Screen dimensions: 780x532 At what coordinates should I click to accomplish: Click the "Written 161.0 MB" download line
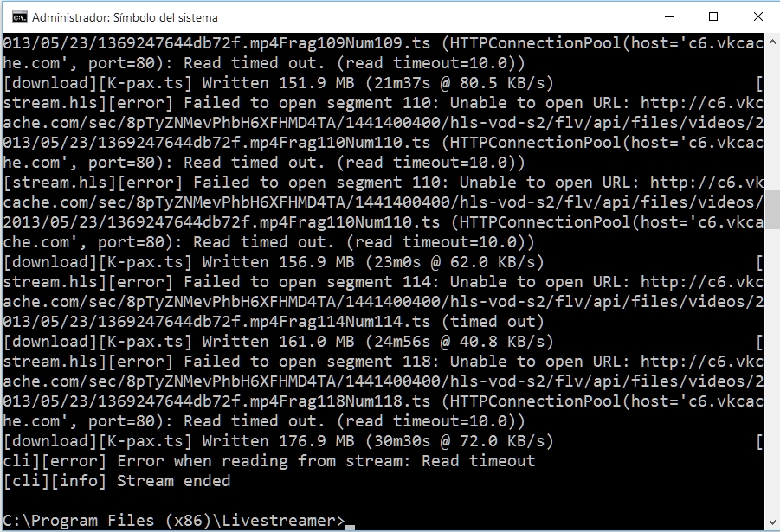278,342
